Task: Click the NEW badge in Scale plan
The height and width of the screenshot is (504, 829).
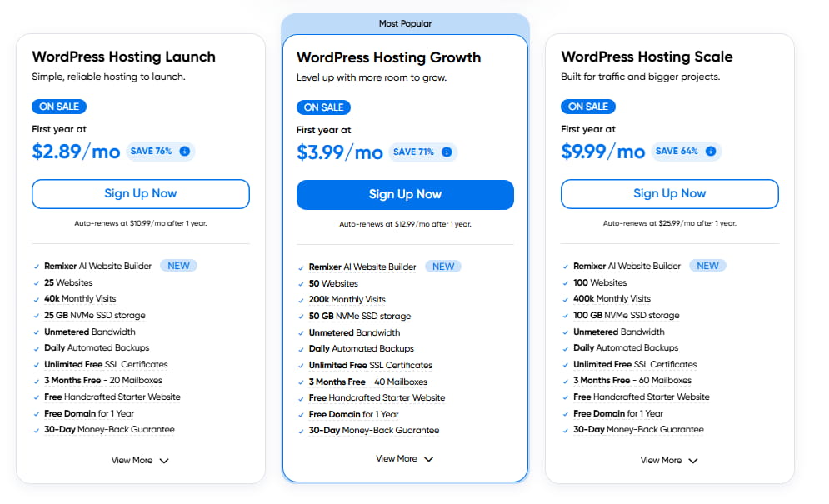Action: pyautogui.click(x=707, y=266)
